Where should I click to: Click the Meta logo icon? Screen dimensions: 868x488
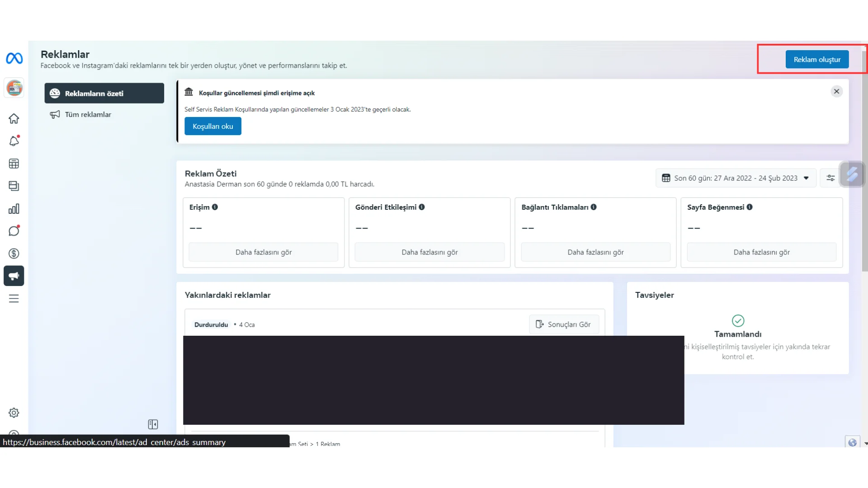[14, 58]
